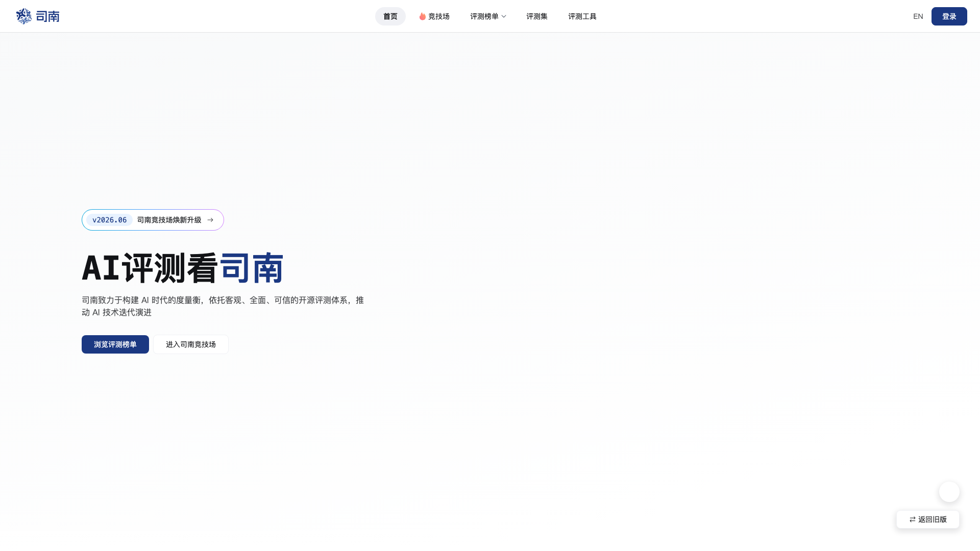Click the 登录 login button
This screenshot has height=551, width=980.
click(x=949, y=16)
